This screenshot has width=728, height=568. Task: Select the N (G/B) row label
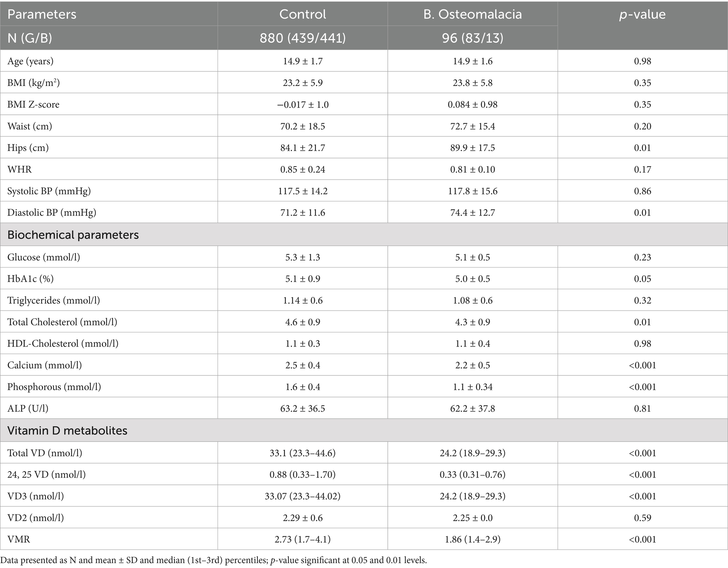pyautogui.click(x=30, y=38)
